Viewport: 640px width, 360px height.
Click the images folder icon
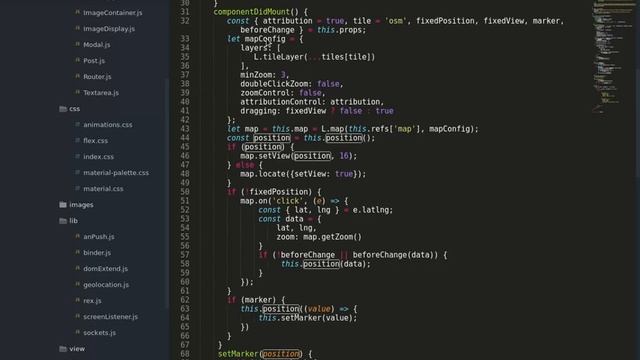tap(63, 204)
